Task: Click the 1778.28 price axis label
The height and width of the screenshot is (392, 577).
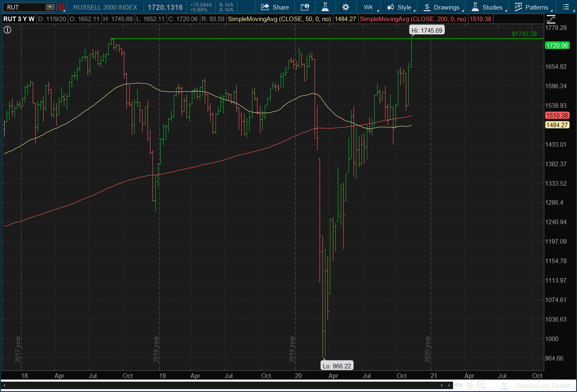Action: pyautogui.click(x=556, y=28)
